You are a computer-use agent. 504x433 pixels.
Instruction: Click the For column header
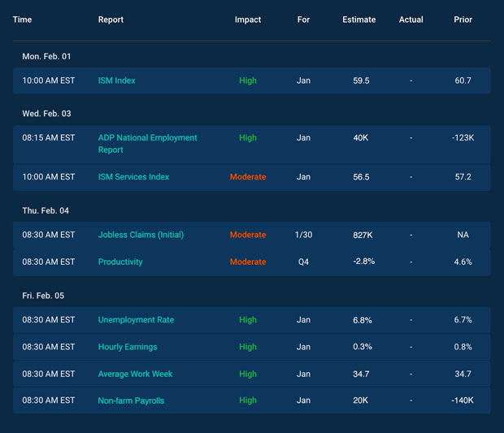tap(303, 19)
